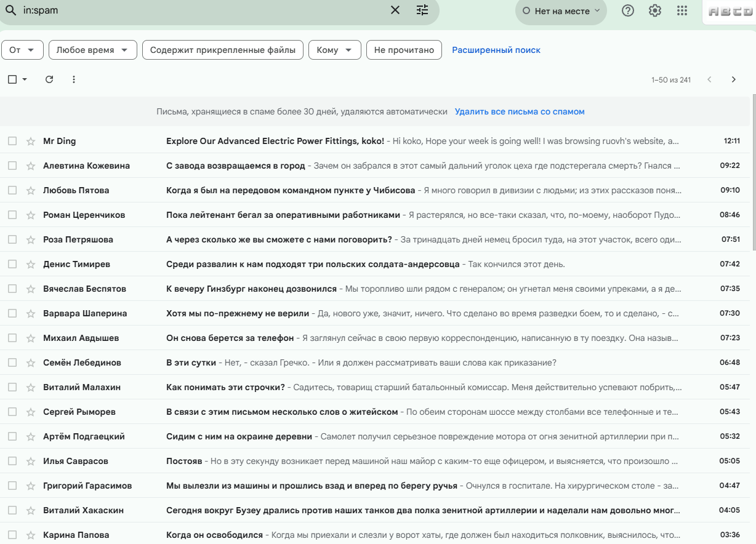Select the Роман Церенчиков email checkbox
This screenshot has width=756, height=544.
tap(12, 215)
